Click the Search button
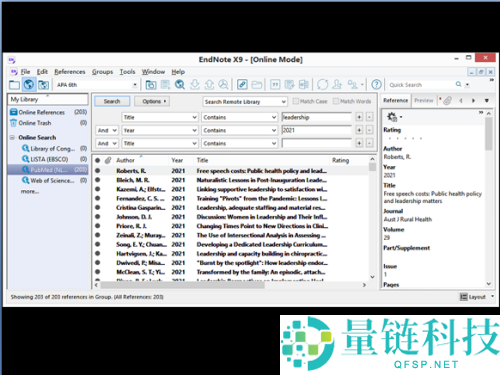This screenshot has height=375, width=500. click(x=112, y=101)
